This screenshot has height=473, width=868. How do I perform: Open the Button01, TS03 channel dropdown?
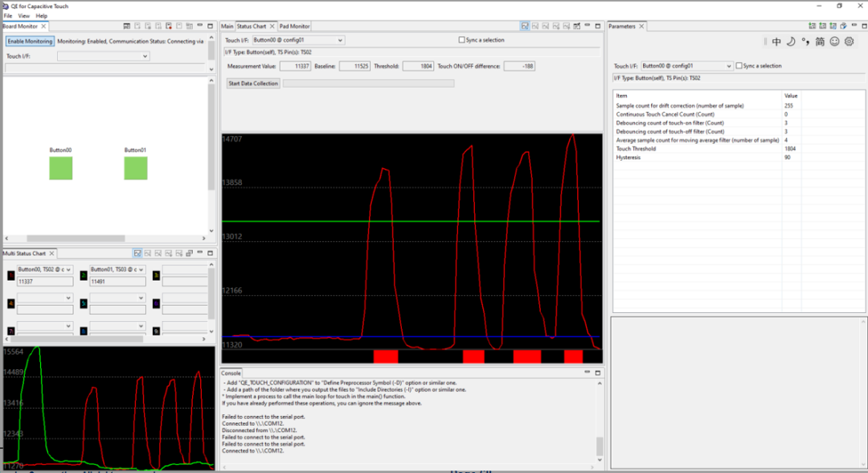pyautogui.click(x=117, y=269)
